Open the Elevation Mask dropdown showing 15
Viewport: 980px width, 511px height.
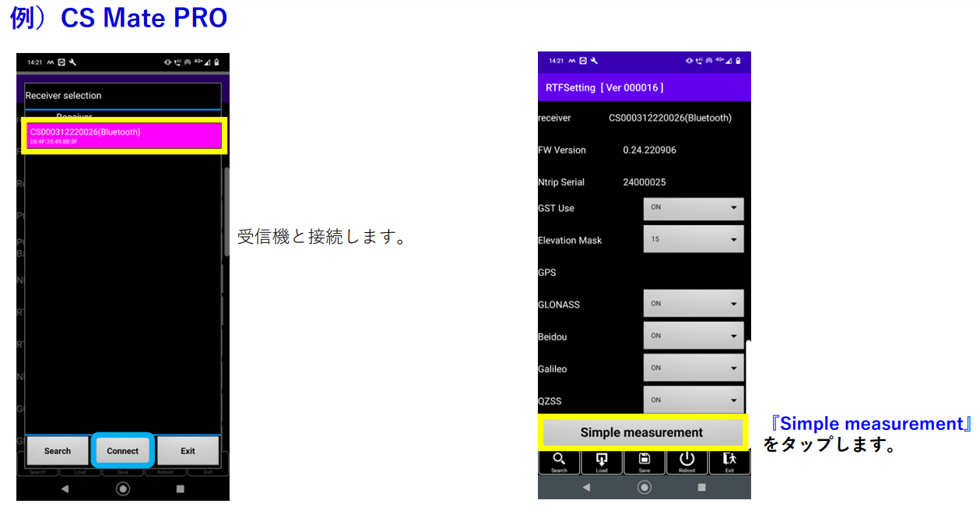coord(694,239)
